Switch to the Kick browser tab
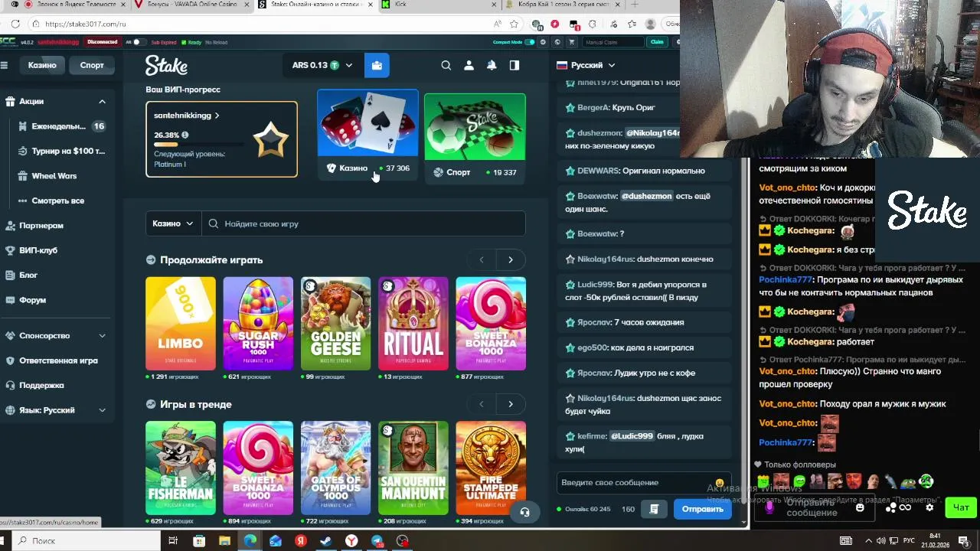The height and width of the screenshot is (551, 980). pos(439,5)
